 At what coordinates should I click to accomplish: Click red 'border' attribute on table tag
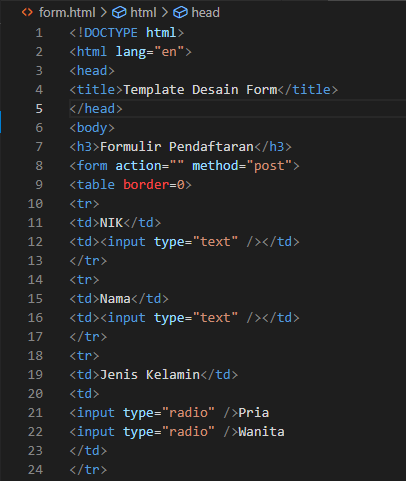point(146,185)
